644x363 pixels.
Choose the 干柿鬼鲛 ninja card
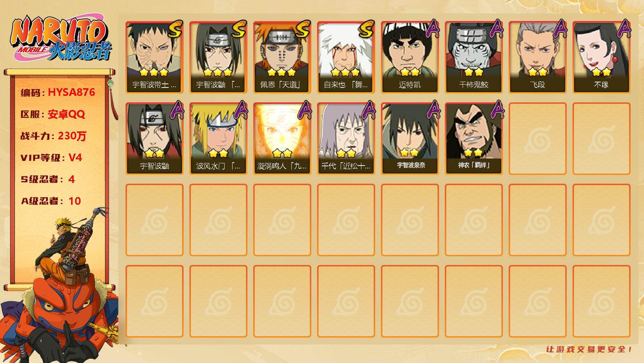473,57
